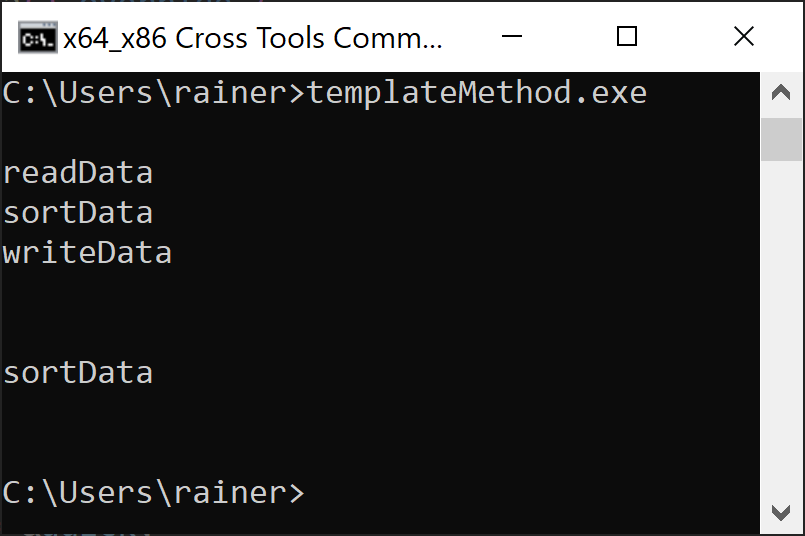The height and width of the screenshot is (536, 805).
Task: Maximize the Cross Tools command window
Action: [626, 36]
